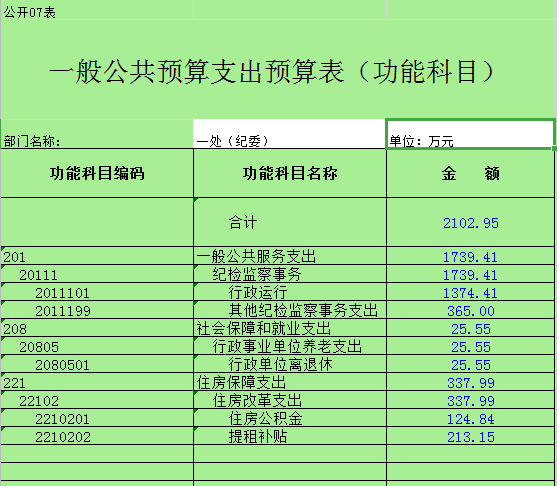This screenshot has height=486, width=557.
Task: Click the 住房公积金 amount 124.84
Action: click(470, 418)
